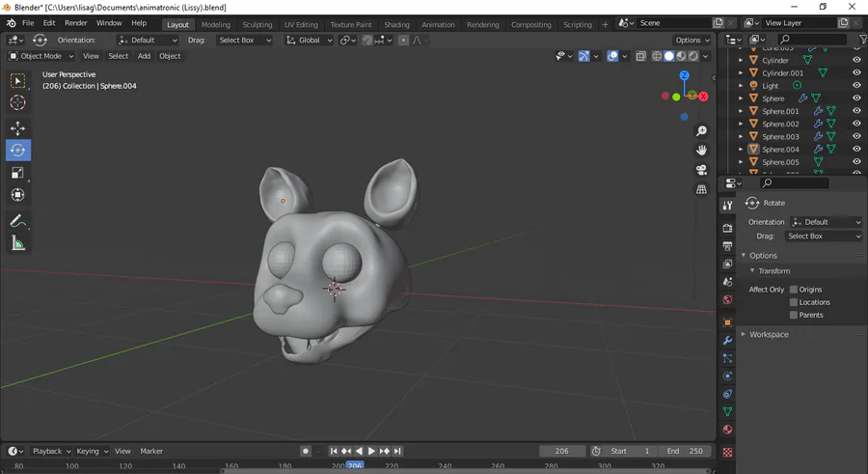This screenshot has height=474, width=868.
Task: Open the Material properties tab
Action: coord(727,430)
